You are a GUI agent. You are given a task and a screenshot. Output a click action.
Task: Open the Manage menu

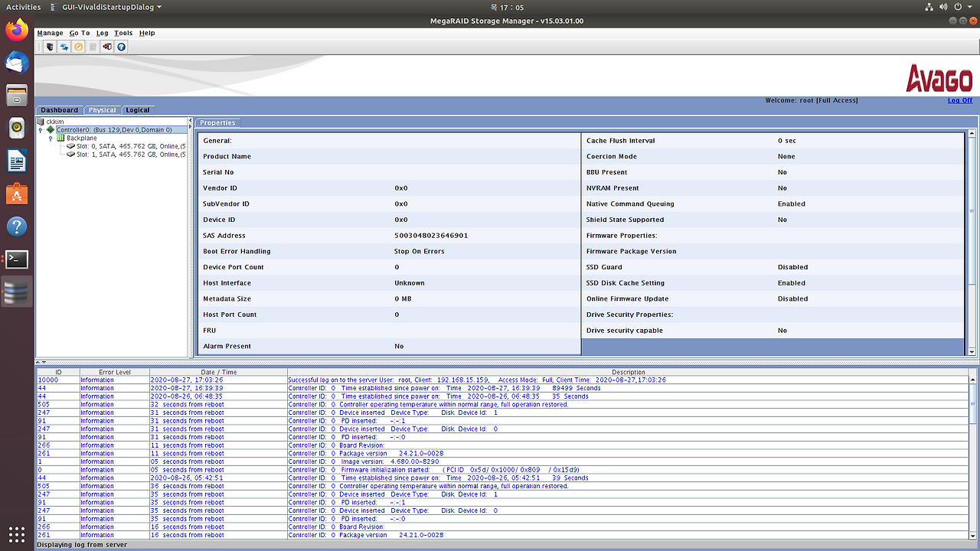click(x=50, y=33)
